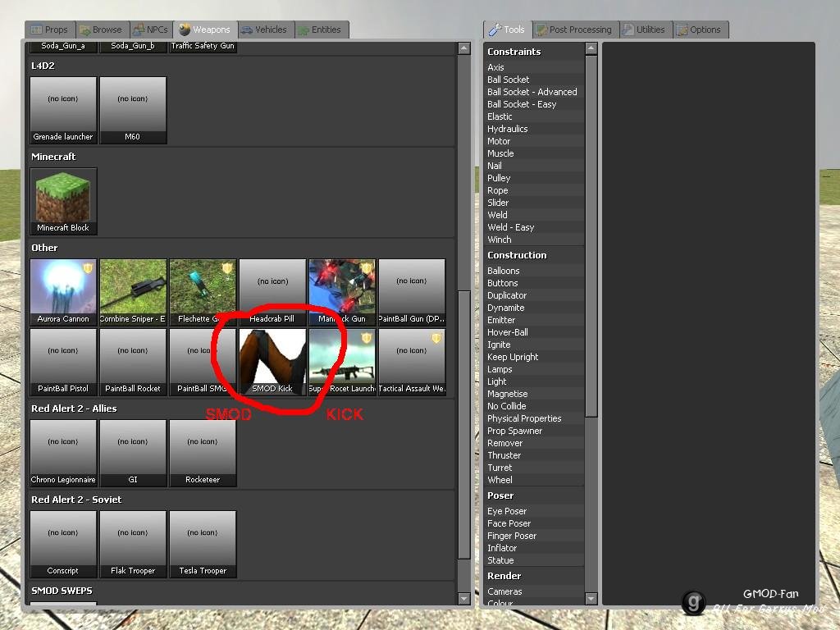The width and height of the screenshot is (840, 630).
Task: Switch to the Entities tab
Action: pos(320,30)
